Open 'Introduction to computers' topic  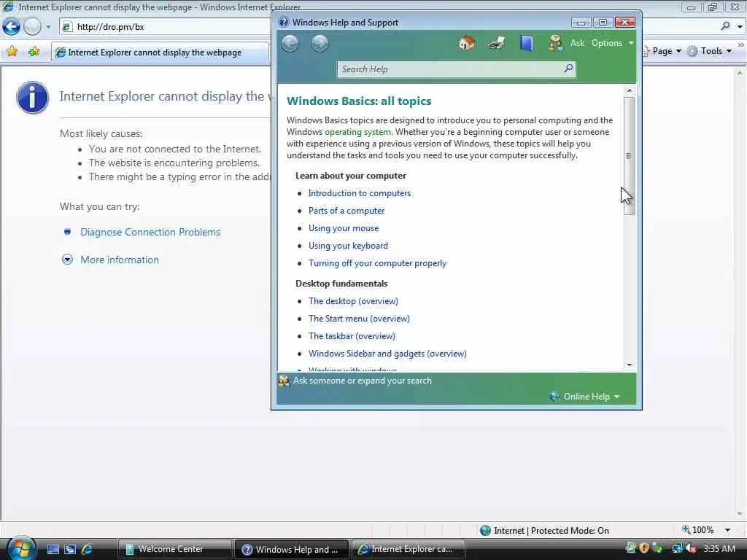point(359,192)
